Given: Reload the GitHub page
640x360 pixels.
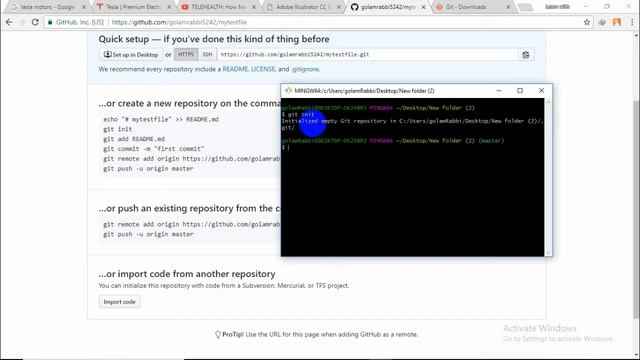Looking at the screenshot, I should pos(35,22).
